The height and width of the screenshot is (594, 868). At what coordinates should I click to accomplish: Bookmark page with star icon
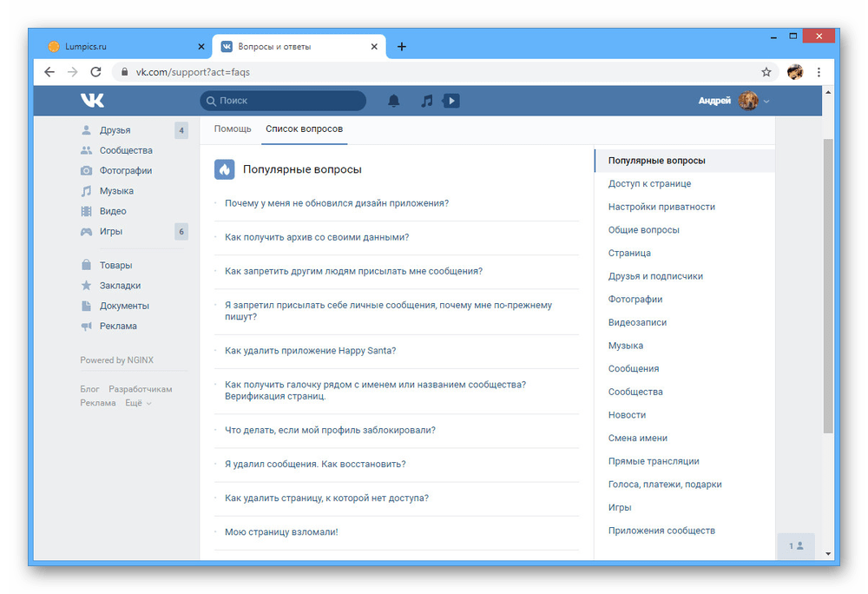coord(766,72)
